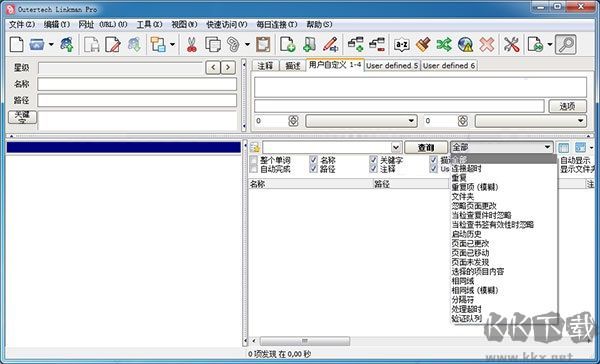
Task: Click the first numeric spinner control
Action: pyautogui.click(x=293, y=121)
